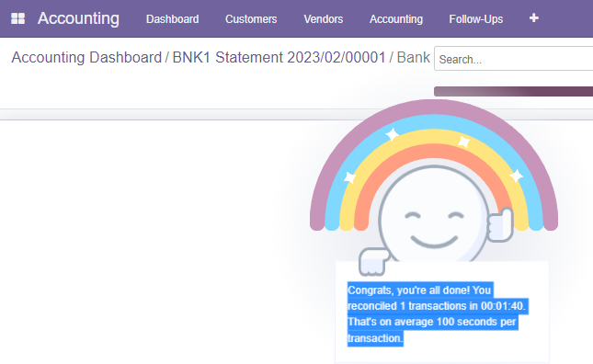Click the thumbs-up hand icon
Image resolution: width=593 pixels, height=364 pixels.
[x=499, y=224]
